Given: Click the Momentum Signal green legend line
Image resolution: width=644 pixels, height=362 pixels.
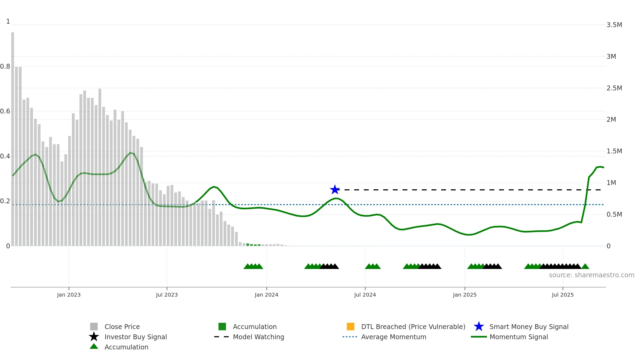Looking at the screenshot, I should coord(479,337).
